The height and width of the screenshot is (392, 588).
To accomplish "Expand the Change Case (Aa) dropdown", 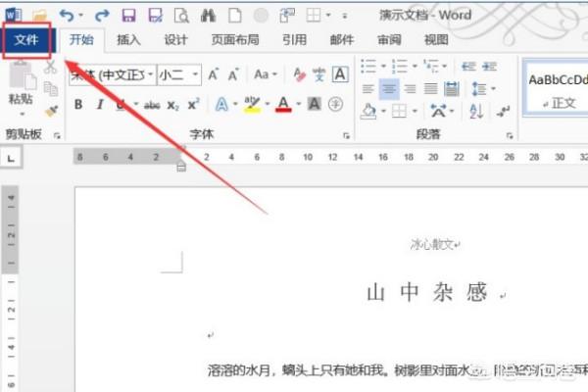I will tap(265, 74).
